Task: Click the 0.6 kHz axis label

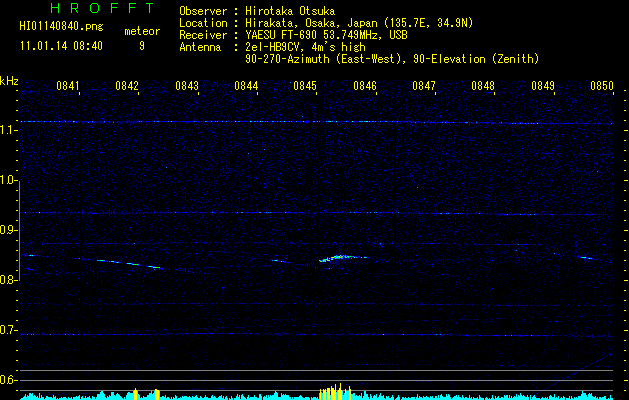Action: pyautogui.click(x=8, y=380)
